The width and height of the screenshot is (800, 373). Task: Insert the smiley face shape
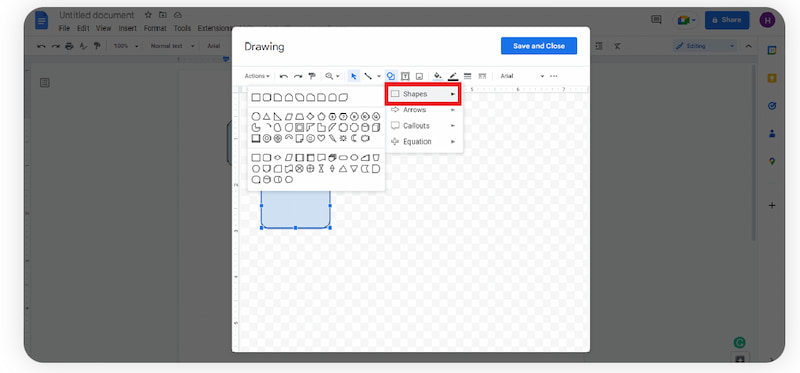pyautogui.click(x=311, y=138)
